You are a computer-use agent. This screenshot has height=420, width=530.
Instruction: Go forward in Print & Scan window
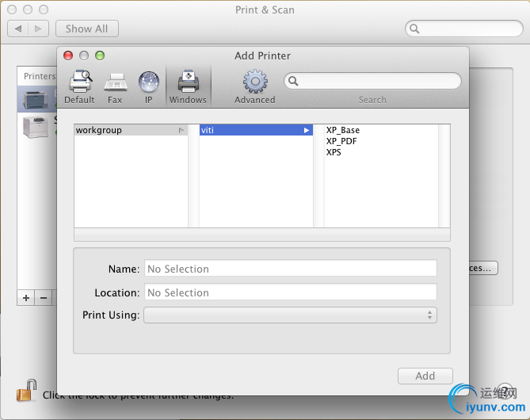(38, 29)
